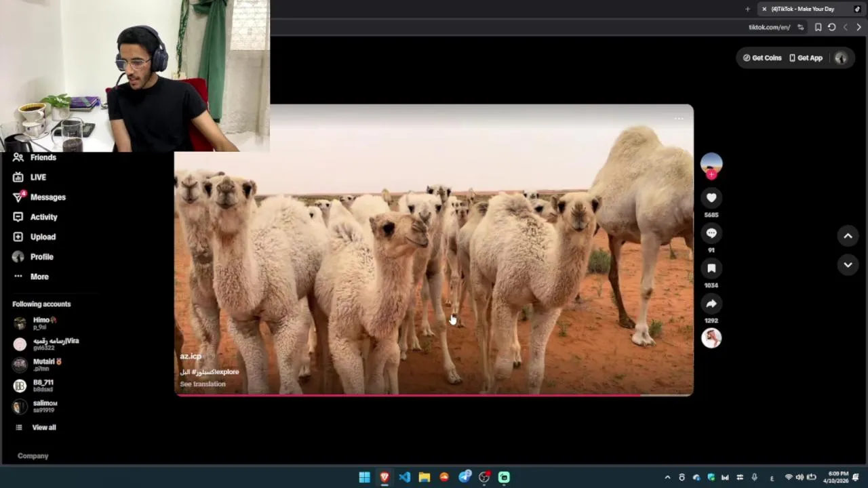Switch to Brave browser in the taskbar
The height and width of the screenshot is (488, 868).
384,477
